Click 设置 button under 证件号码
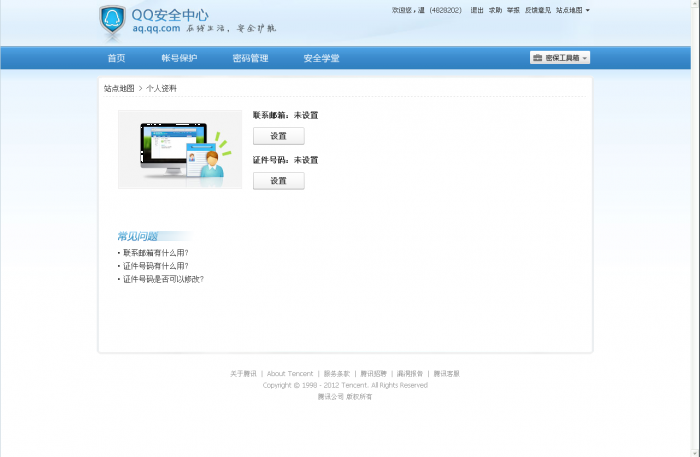 coord(279,181)
